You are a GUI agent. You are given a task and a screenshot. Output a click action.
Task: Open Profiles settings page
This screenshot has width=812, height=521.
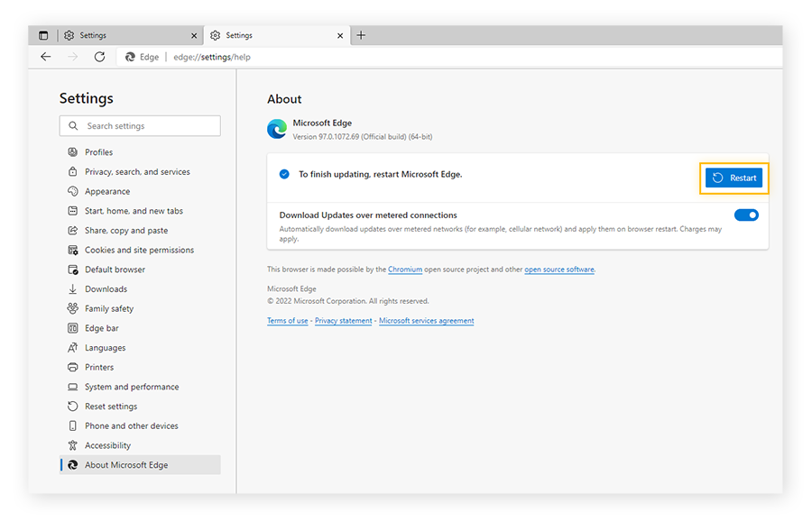point(140,152)
